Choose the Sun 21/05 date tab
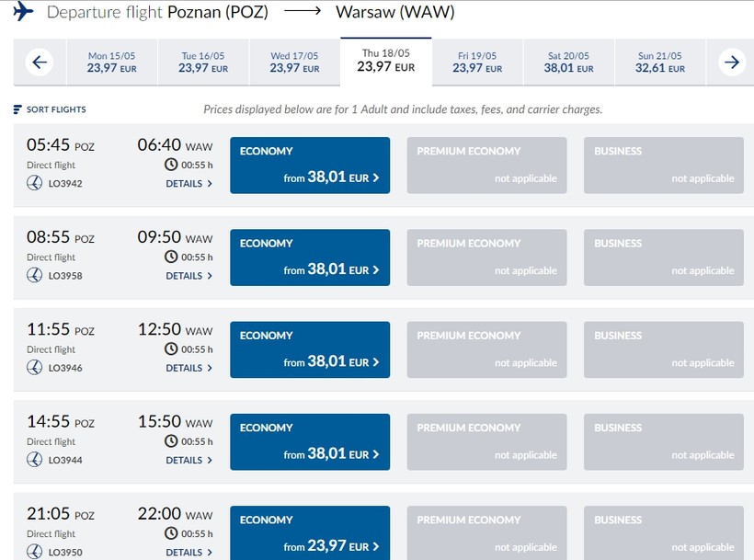This screenshot has width=754, height=560. coord(658,63)
